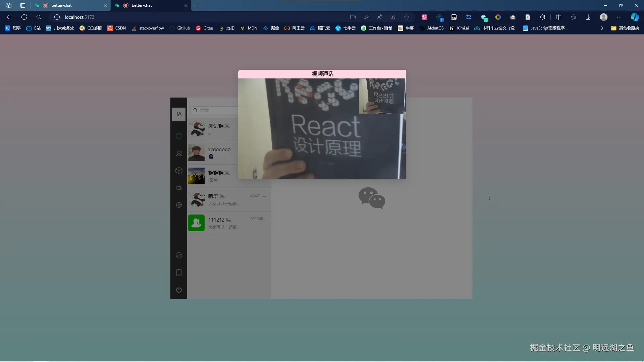Screen dimensions: 644x362
Task: Expand the bookmarks overflow chevron
Action: (602, 28)
